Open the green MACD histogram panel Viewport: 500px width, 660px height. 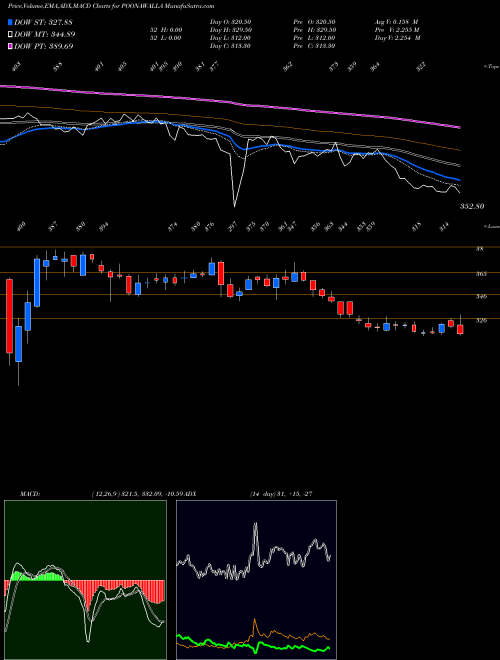[x=85, y=580]
